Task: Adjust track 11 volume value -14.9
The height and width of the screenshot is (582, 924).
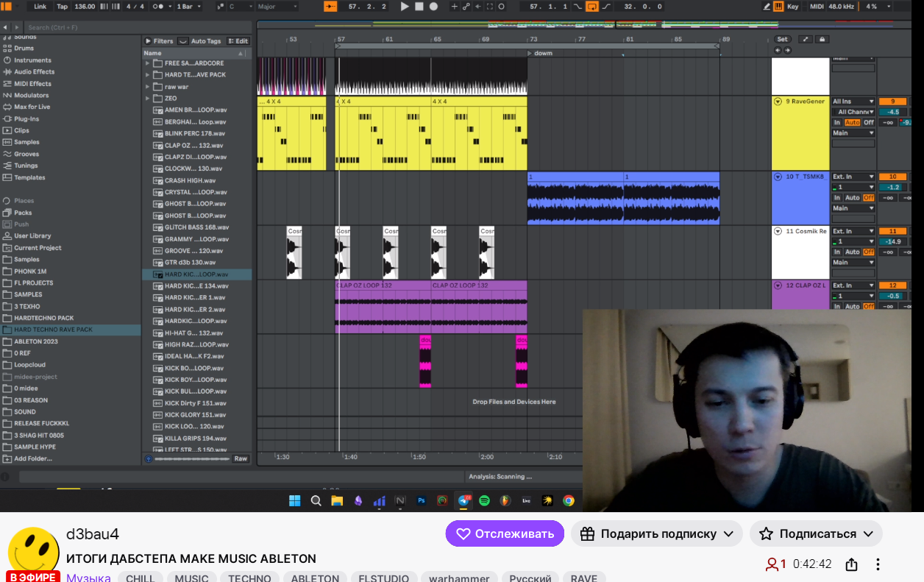Action: tap(893, 241)
